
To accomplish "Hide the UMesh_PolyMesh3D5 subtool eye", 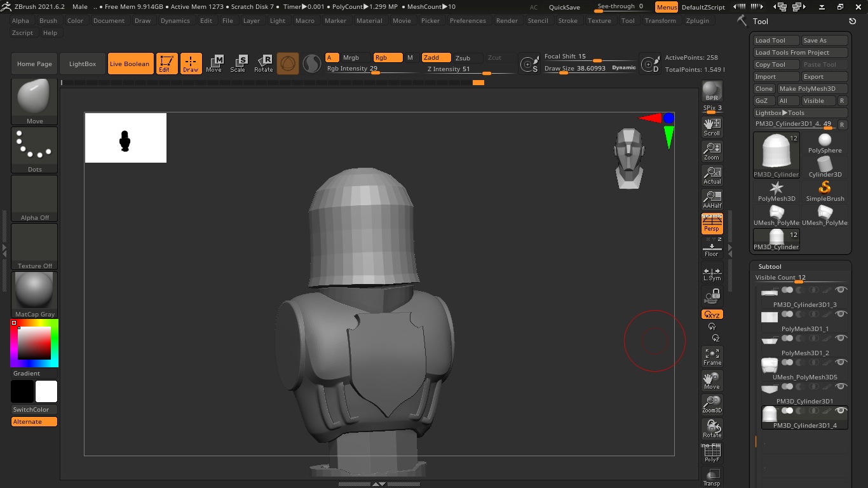I will (841, 362).
